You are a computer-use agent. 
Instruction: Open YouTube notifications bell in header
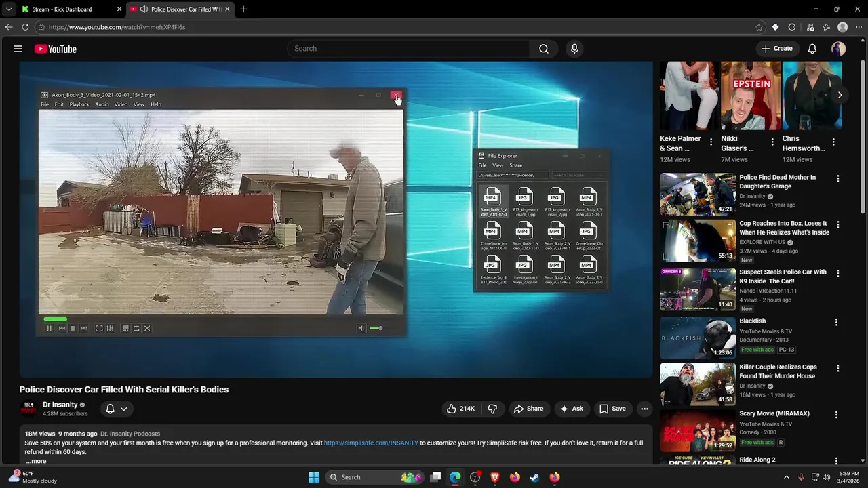click(x=812, y=49)
